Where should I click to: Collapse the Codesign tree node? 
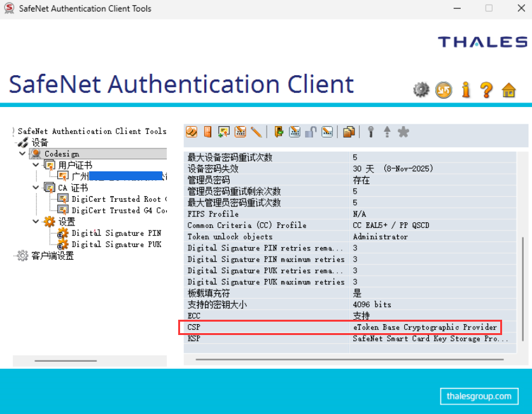click(22, 153)
